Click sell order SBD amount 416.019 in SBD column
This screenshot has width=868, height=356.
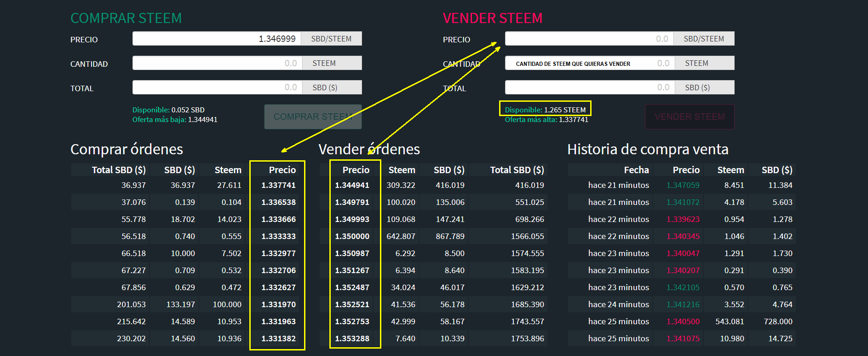coord(450,185)
